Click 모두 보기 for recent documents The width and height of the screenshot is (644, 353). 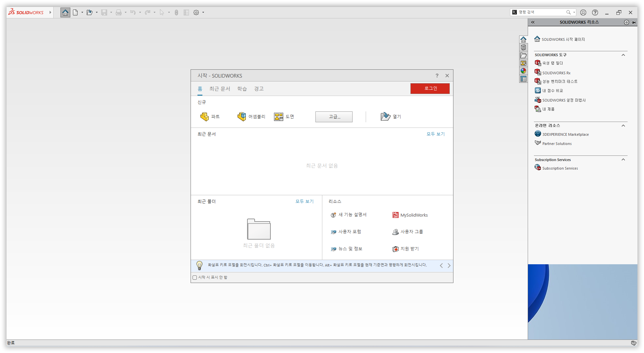[x=436, y=134]
